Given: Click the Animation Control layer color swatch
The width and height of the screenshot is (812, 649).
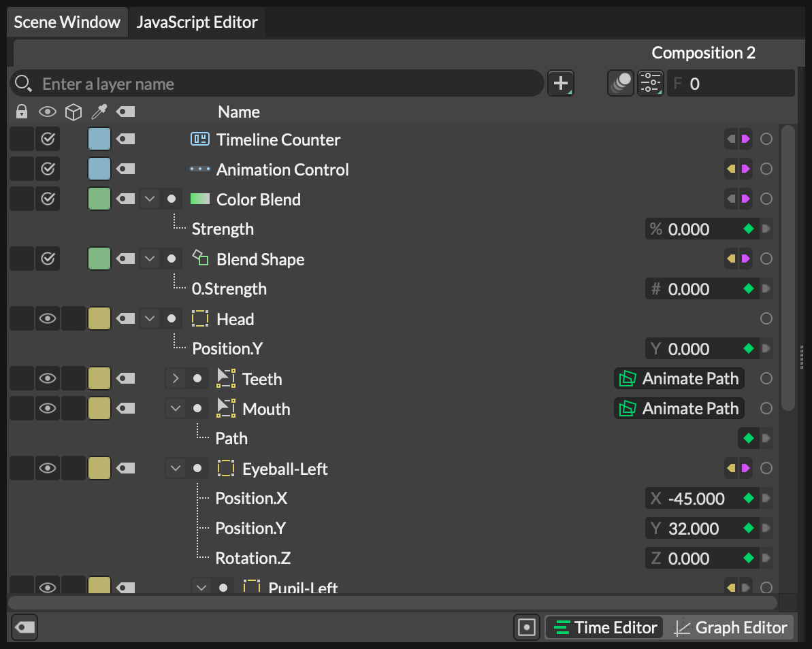Looking at the screenshot, I should point(99,169).
